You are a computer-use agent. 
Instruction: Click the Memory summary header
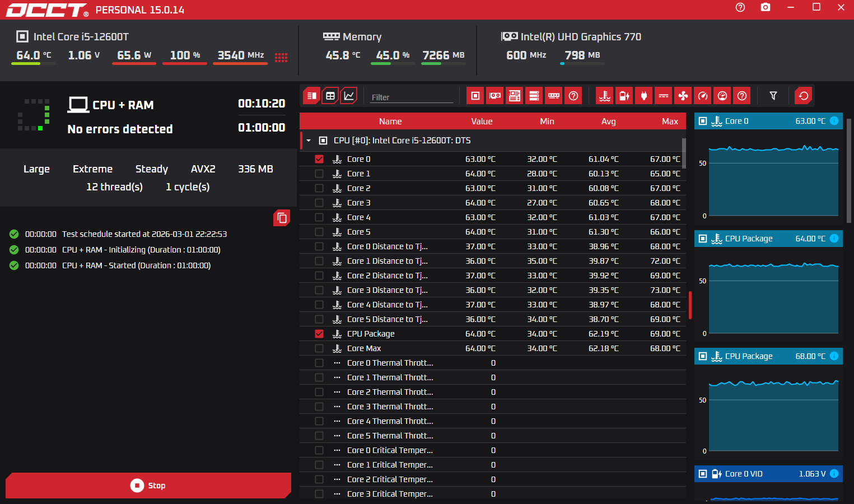362,37
